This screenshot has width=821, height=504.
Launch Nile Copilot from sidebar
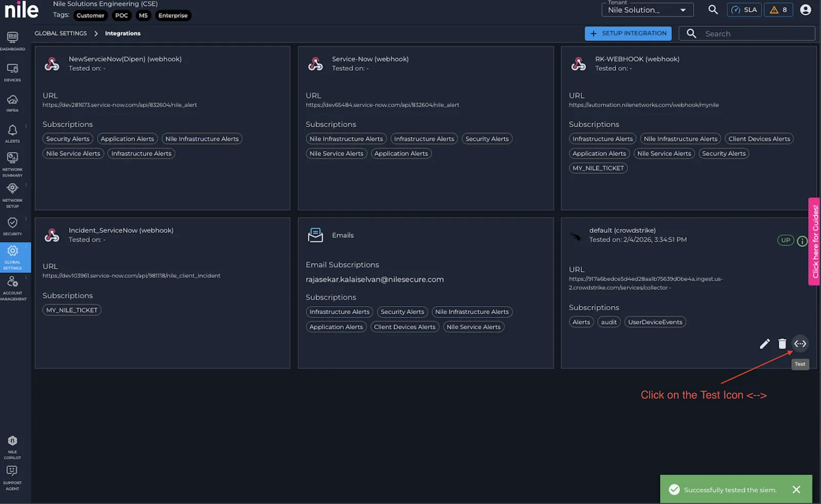[x=12, y=447]
